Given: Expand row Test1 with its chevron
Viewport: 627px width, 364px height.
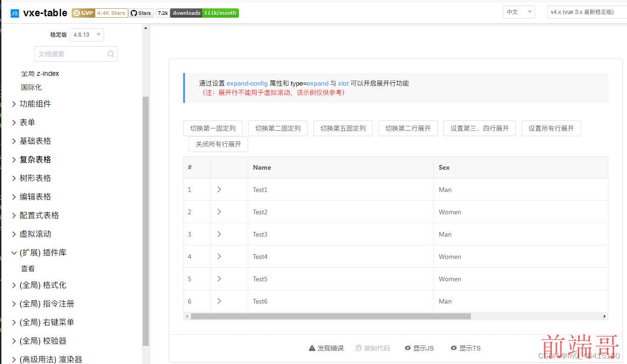Looking at the screenshot, I should (219, 190).
